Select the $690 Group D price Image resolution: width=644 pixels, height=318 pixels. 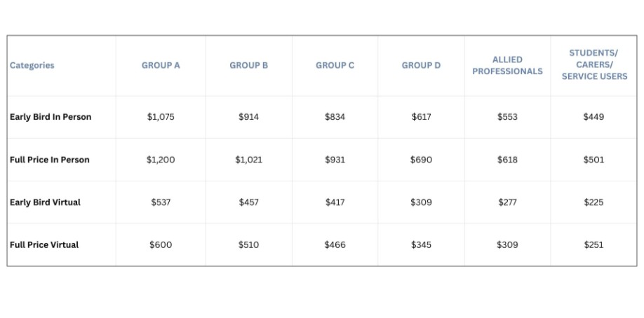pos(421,160)
